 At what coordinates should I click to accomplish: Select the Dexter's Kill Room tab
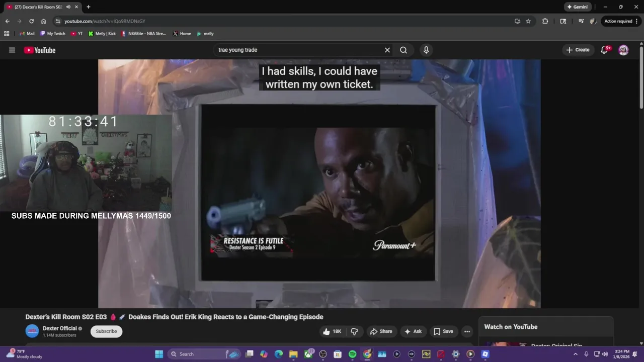pyautogui.click(x=42, y=7)
